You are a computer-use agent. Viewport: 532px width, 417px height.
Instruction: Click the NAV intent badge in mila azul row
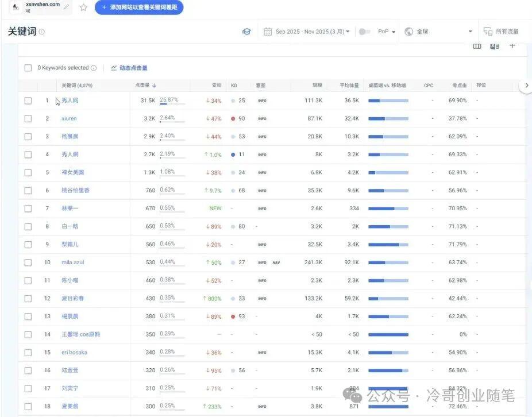pos(276,262)
